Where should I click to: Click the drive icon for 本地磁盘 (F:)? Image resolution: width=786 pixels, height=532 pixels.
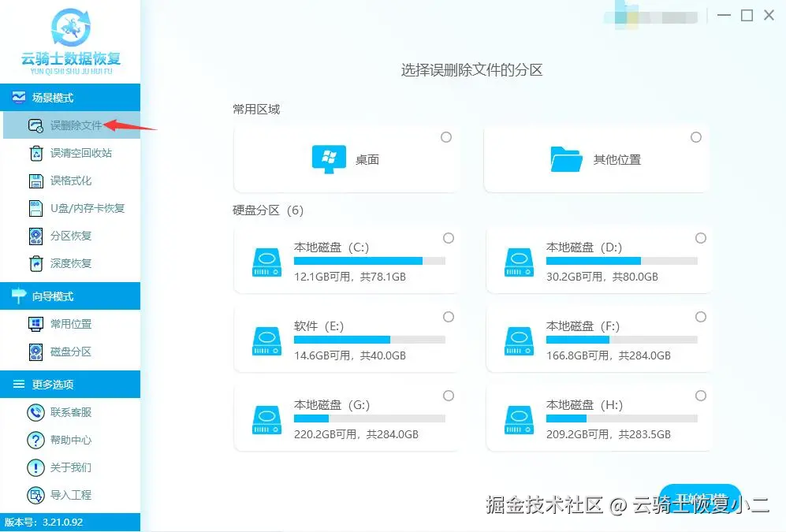[519, 341]
